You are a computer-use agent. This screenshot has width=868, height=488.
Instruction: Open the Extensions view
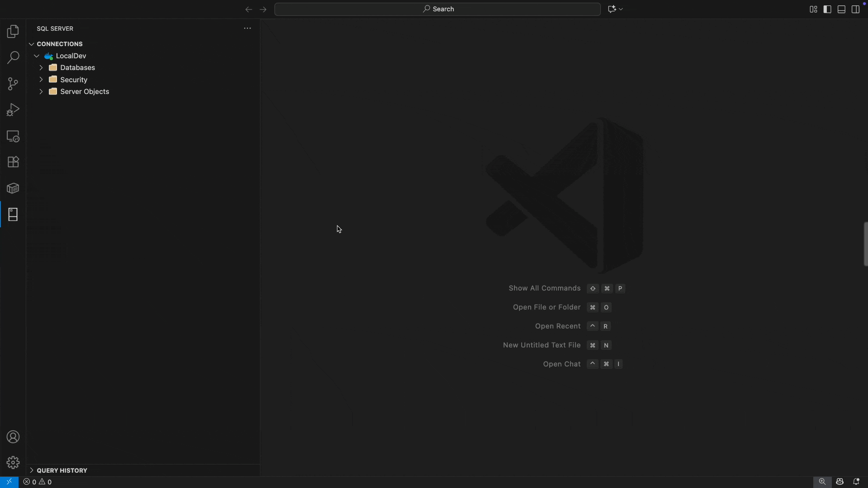tap(13, 162)
